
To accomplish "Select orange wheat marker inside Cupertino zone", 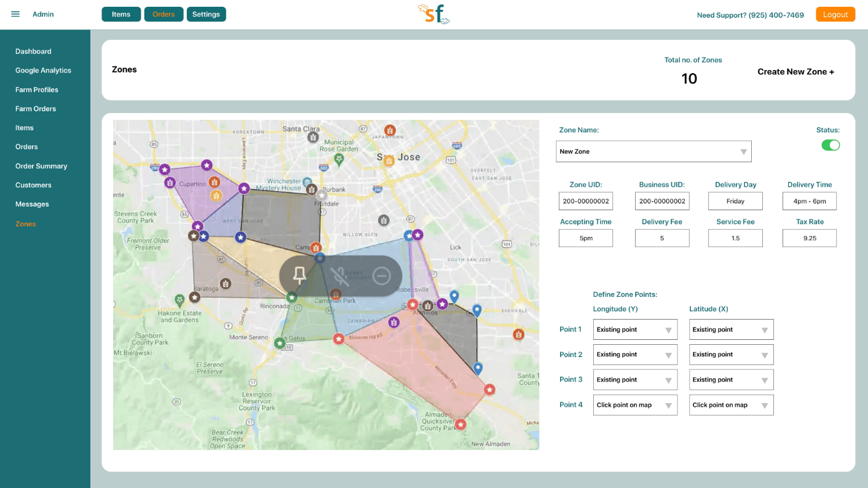I will click(214, 182).
